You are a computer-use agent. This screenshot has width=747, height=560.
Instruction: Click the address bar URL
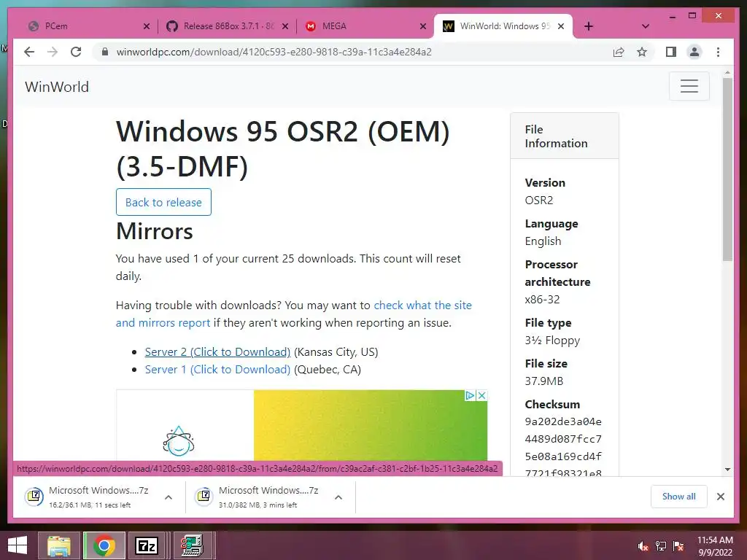coord(274,52)
